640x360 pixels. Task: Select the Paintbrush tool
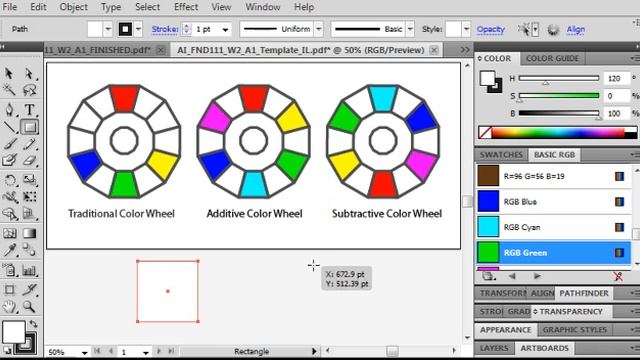pyautogui.click(x=9, y=144)
